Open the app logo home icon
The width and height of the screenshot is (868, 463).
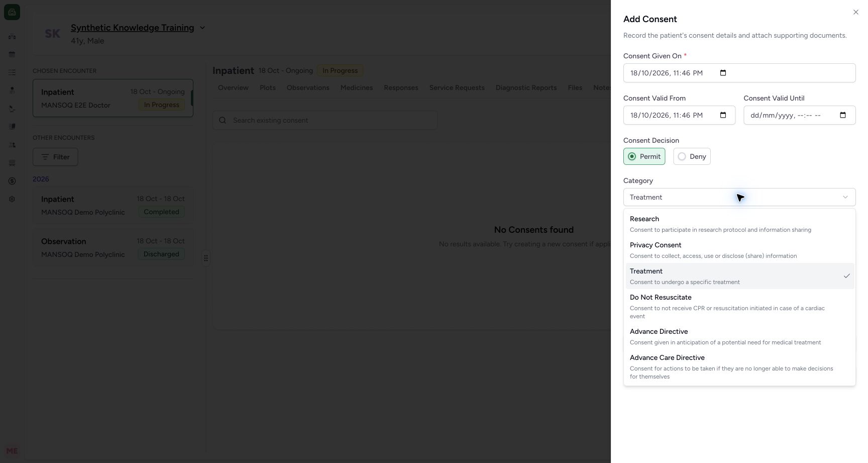12,12
